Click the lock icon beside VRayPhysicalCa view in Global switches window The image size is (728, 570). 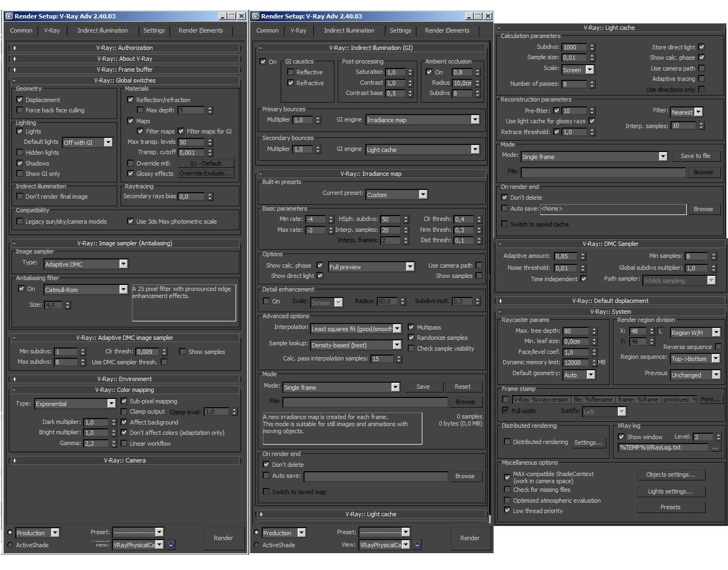171,544
